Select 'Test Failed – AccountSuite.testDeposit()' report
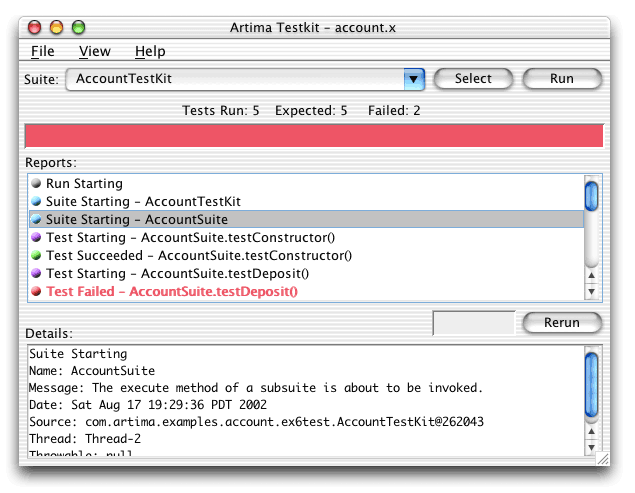The height and width of the screenshot is (493, 635). [x=307, y=291]
